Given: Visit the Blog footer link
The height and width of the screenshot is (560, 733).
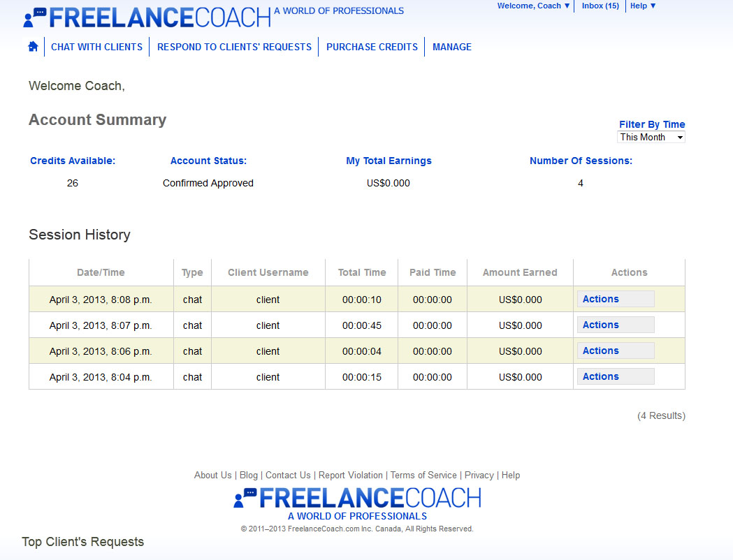Looking at the screenshot, I should [249, 476].
